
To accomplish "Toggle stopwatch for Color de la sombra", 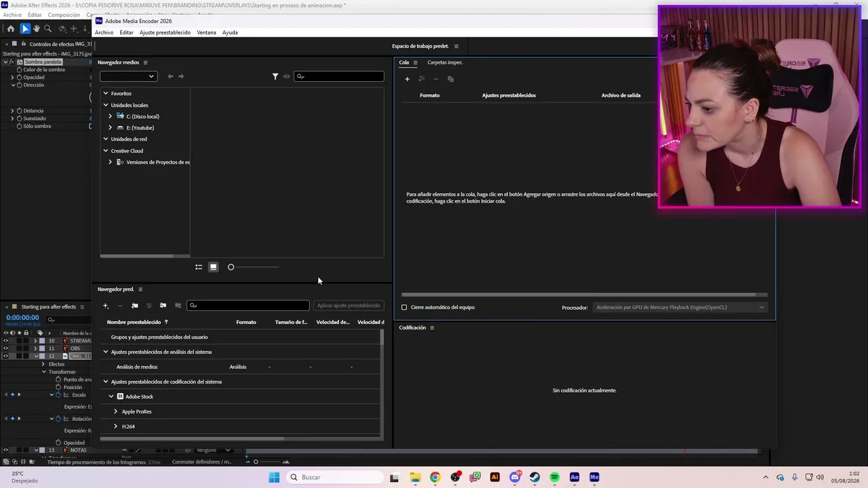I will pos(20,70).
